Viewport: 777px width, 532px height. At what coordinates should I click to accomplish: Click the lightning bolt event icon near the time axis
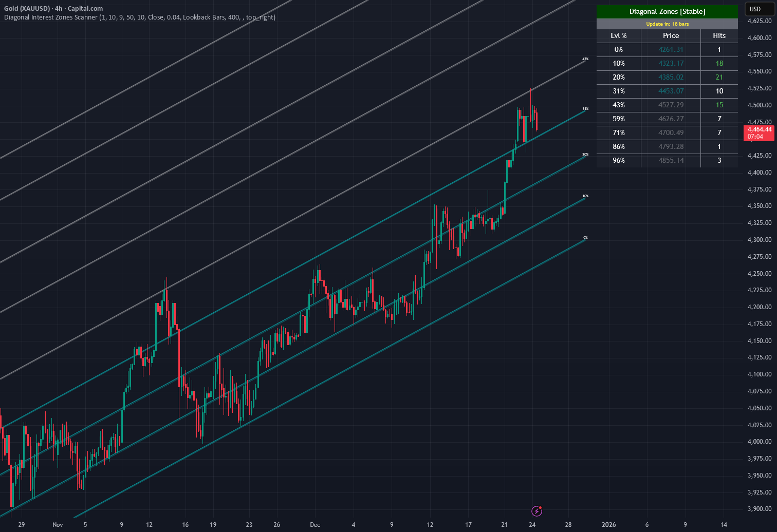[x=536, y=511]
